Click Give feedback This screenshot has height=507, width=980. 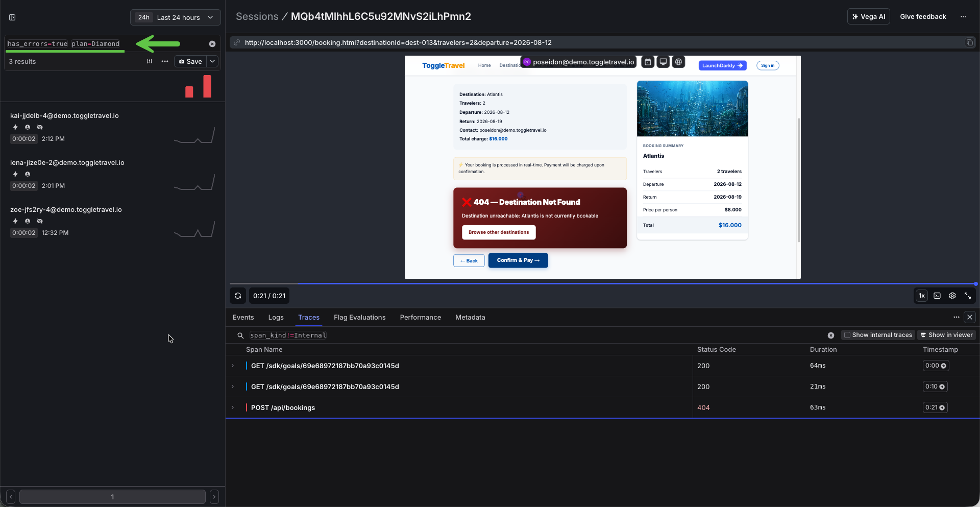923,17
